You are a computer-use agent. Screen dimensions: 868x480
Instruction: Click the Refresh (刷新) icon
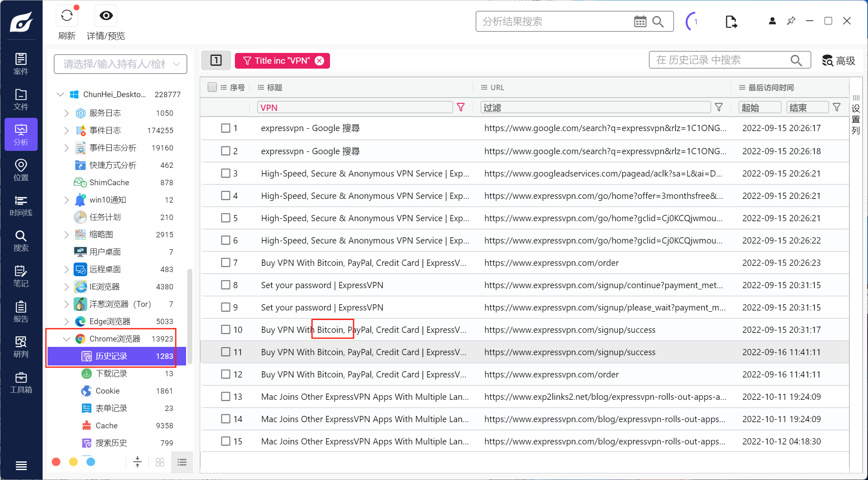67,17
